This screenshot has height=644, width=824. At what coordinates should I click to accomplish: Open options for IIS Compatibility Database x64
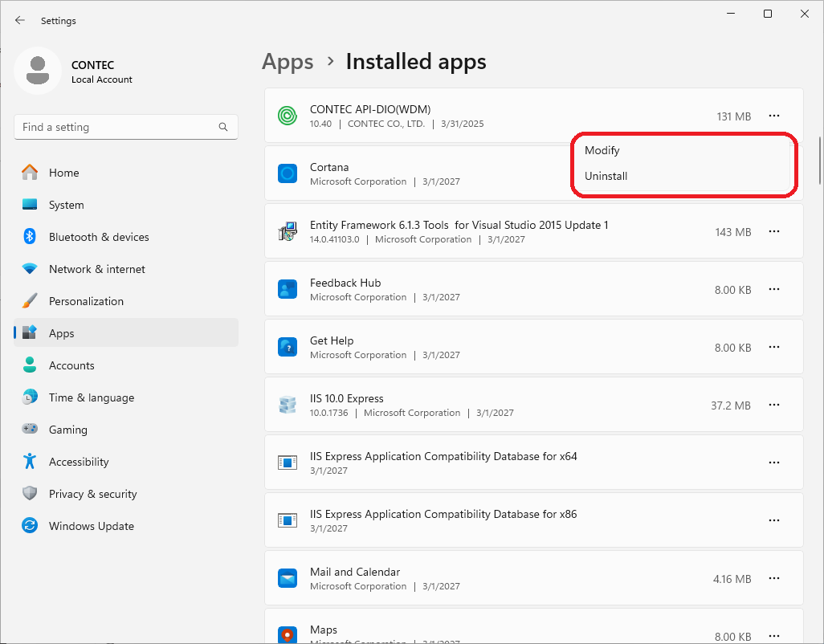(x=774, y=463)
